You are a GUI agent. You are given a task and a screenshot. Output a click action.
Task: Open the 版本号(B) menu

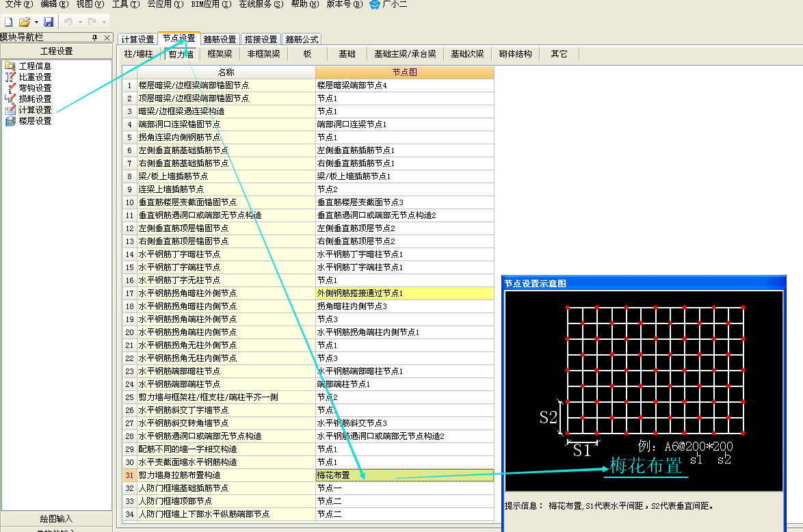coord(345,4)
